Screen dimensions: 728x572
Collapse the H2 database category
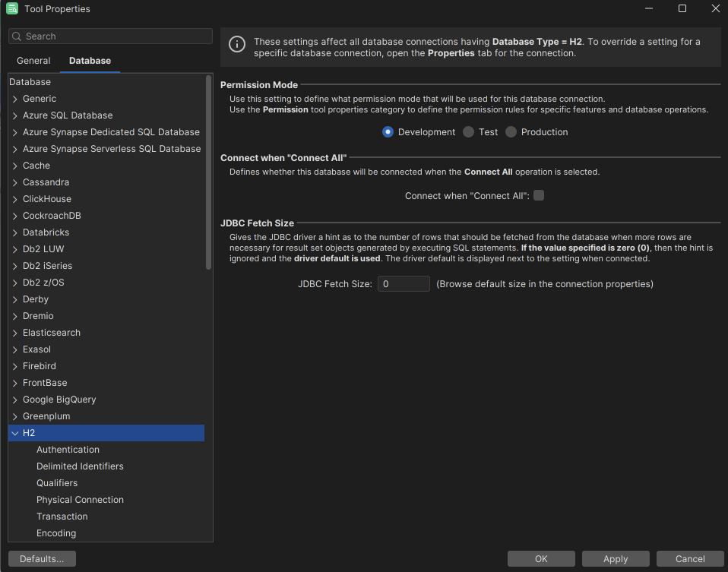pos(15,432)
